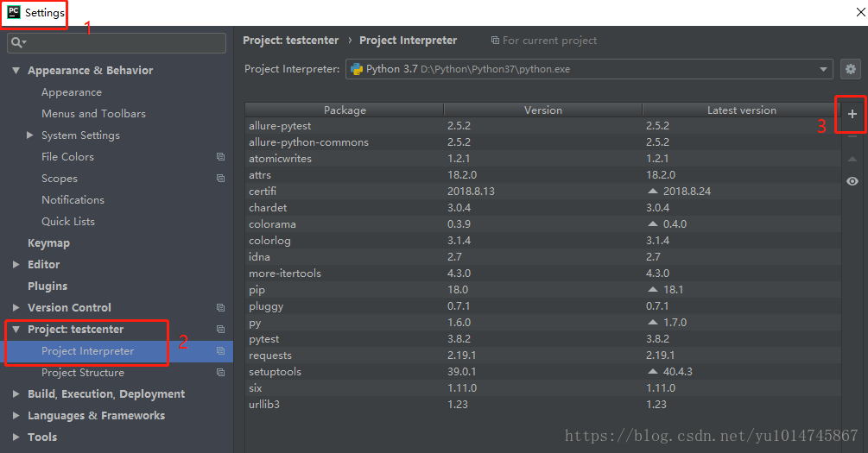Click the File Colors project-level icon
868x453 pixels.
click(x=220, y=157)
